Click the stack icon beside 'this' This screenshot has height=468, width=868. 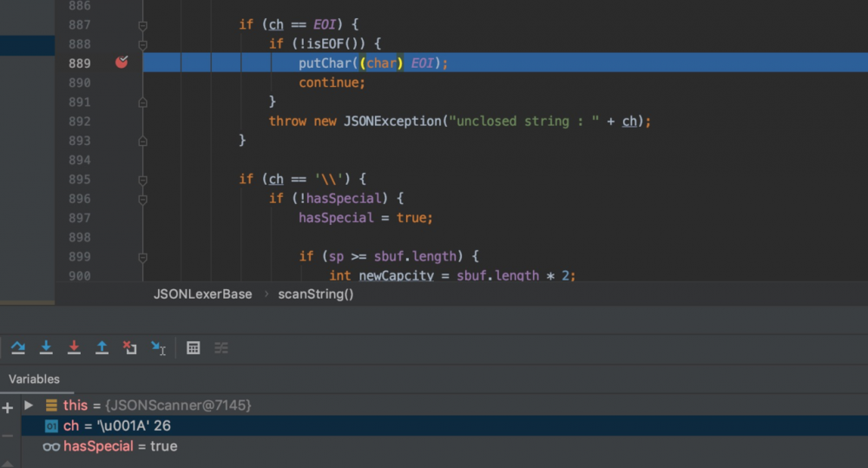(x=51, y=405)
